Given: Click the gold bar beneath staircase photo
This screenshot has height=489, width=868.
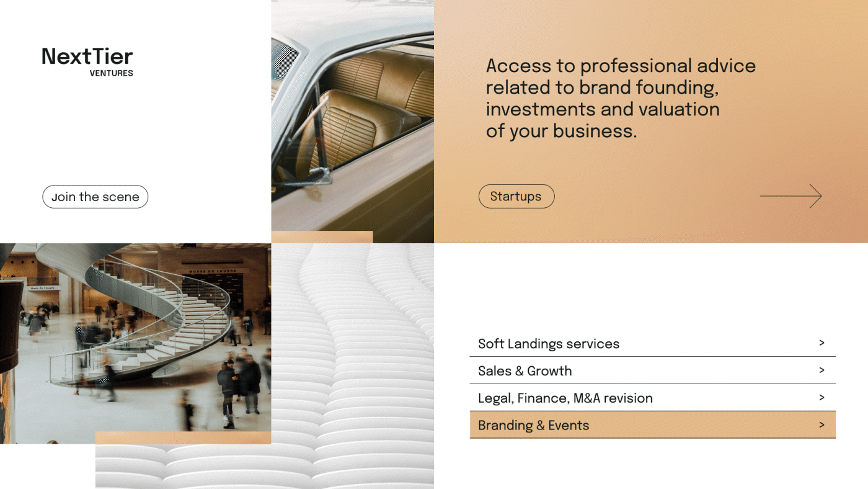Looking at the screenshot, I should pyautogui.click(x=183, y=438).
